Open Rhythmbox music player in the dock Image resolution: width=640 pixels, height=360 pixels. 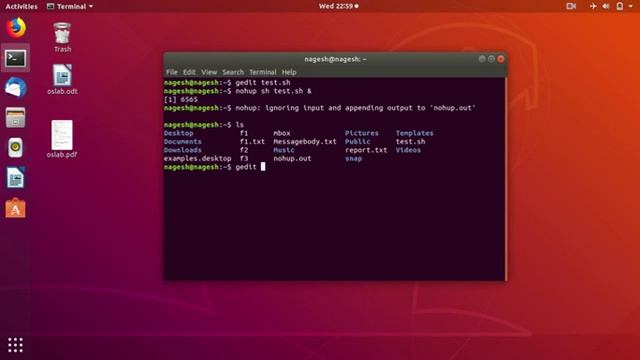pos(16,147)
